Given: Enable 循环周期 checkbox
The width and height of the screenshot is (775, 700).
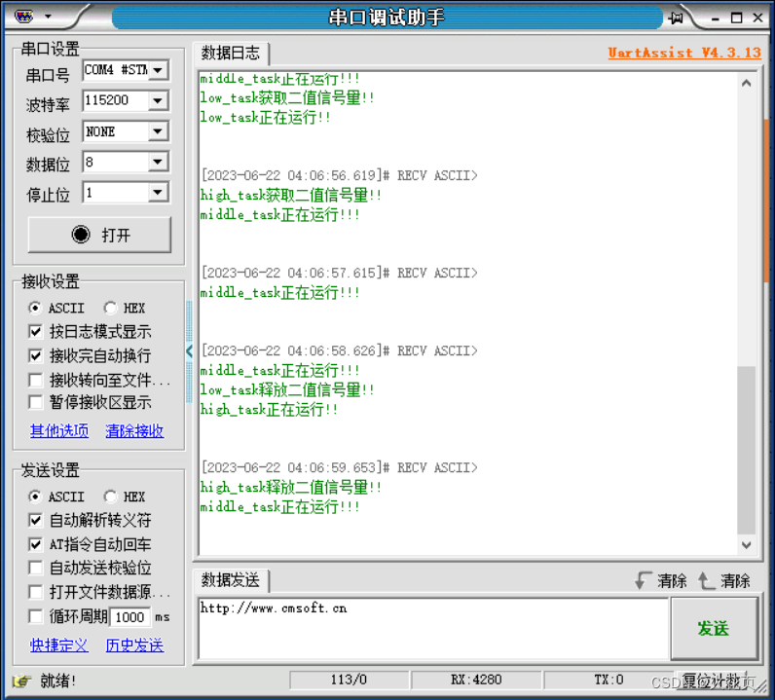Looking at the screenshot, I should (x=35, y=616).
